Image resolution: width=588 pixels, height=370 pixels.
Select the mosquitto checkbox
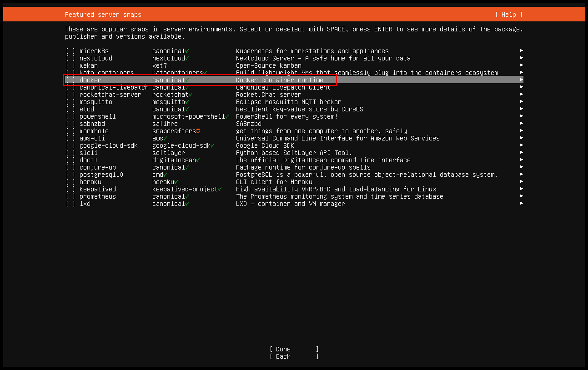[70, 102]
